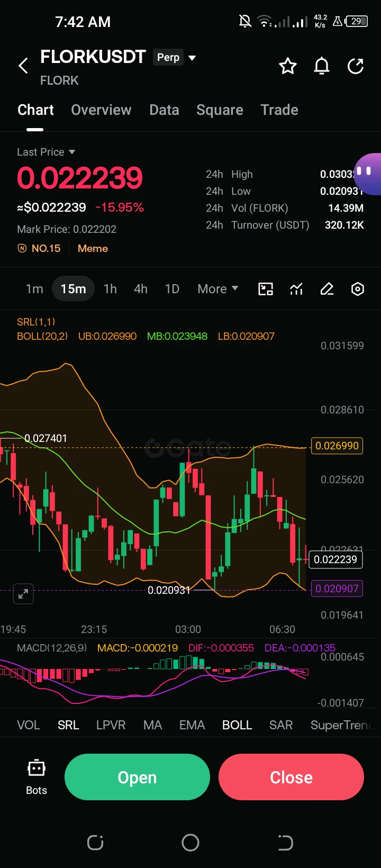The width and height of the screenshot is (381, 868).
Task: Toggle the SRL indicator
Action: click(68, 725)
